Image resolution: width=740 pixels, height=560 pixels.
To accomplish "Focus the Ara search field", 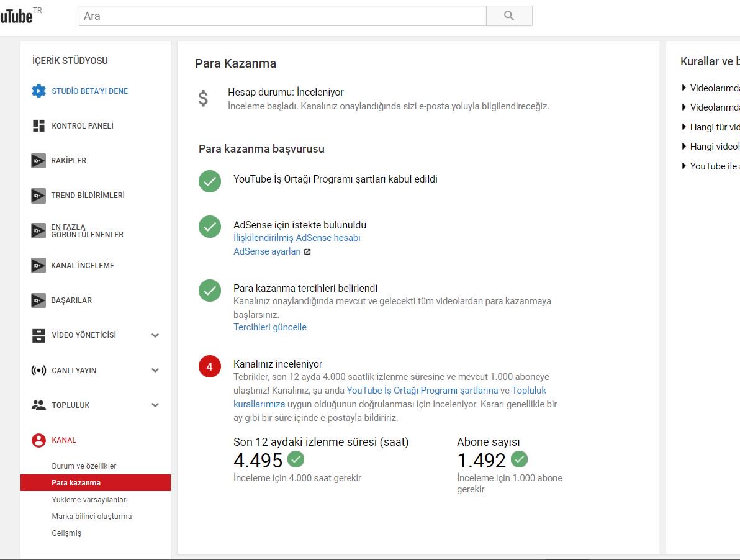I will coord(282,16).
